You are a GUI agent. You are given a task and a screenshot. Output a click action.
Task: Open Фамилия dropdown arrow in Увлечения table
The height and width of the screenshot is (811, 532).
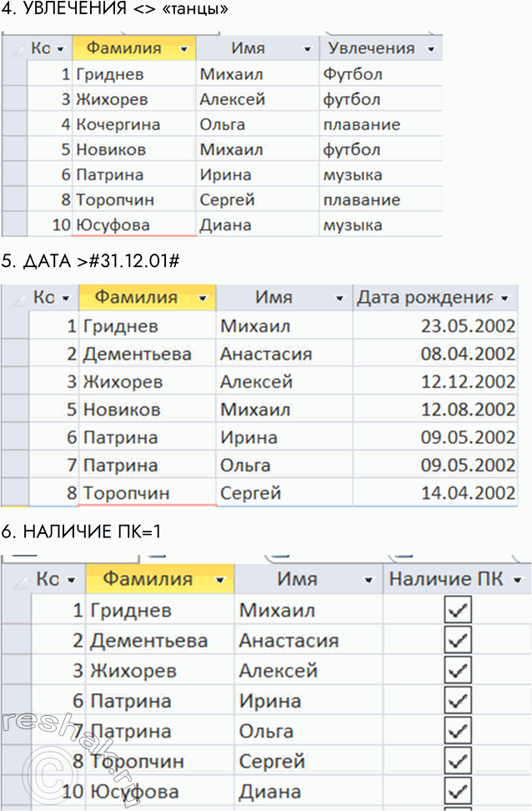tap(183, 48)
